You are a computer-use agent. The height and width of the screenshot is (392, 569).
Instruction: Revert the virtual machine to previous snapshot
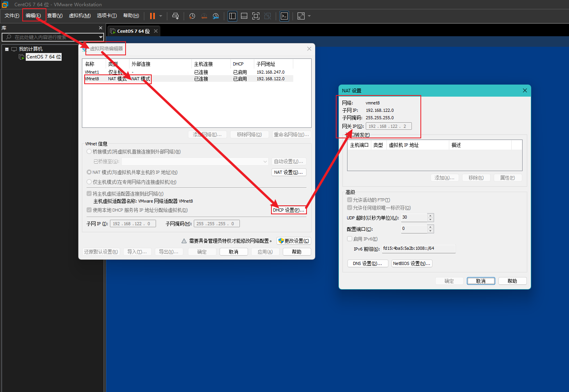click(204, 16)
